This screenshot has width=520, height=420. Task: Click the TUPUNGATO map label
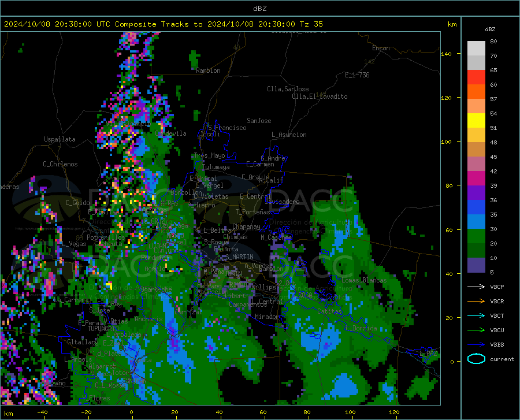pos(103,329)
